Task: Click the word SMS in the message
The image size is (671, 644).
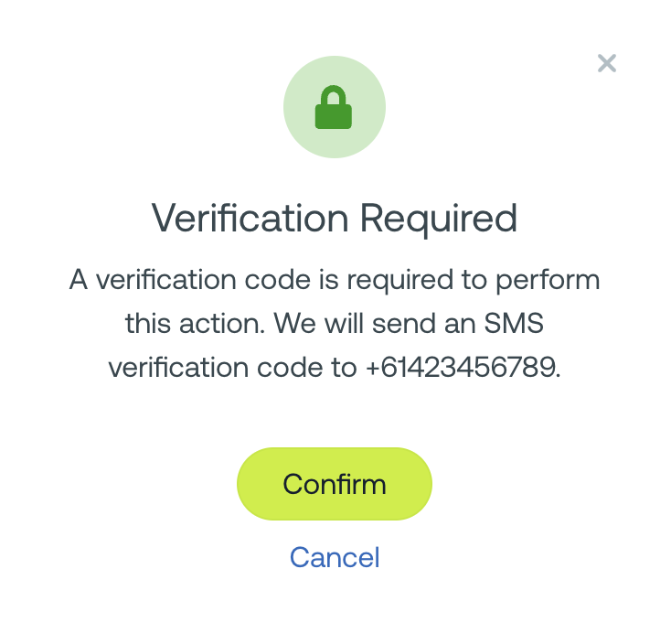Action: [514, 323]
